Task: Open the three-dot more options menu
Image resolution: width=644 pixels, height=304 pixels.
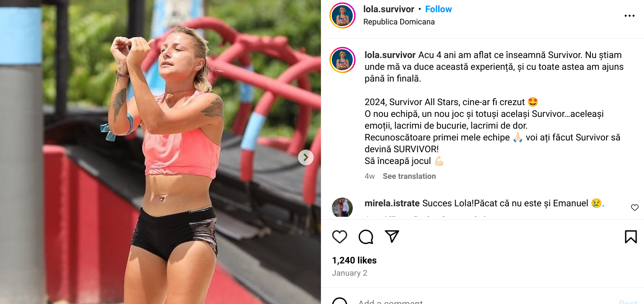Action: (629, 16)
